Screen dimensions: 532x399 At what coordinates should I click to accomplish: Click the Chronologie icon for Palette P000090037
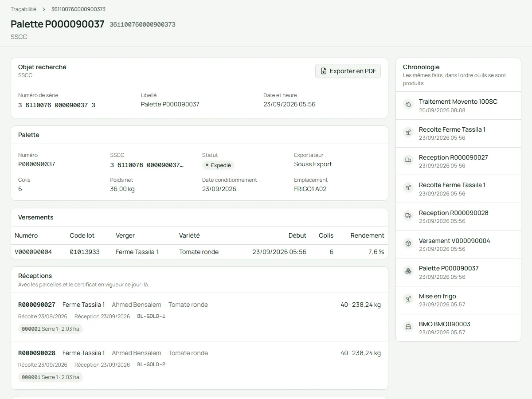pyautogui.click(x=408, y=271)
